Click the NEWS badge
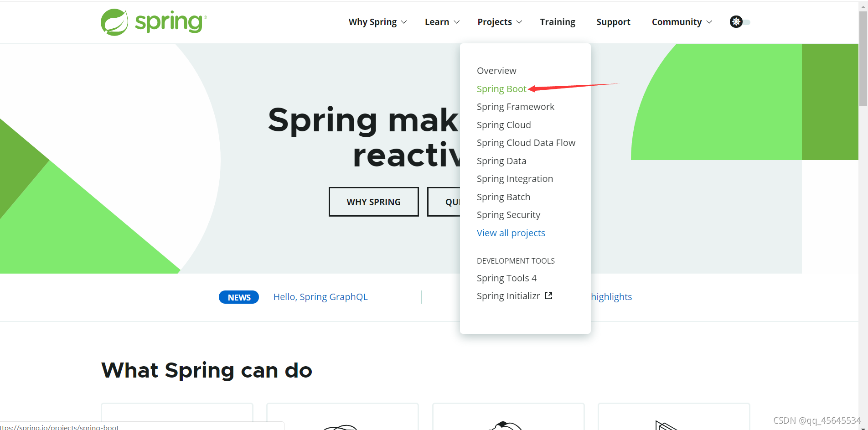 239,297
